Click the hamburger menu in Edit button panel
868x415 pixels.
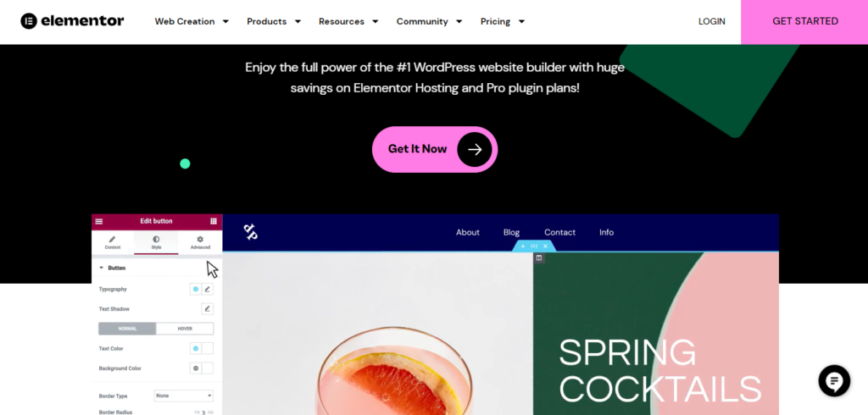pos(99,221)
